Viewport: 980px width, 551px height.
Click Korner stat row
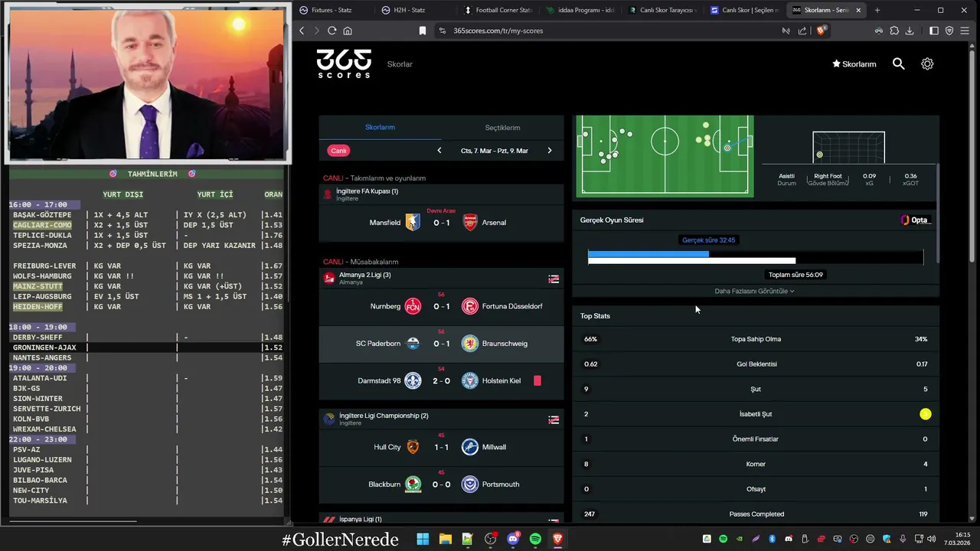click(x=755, y=464)
